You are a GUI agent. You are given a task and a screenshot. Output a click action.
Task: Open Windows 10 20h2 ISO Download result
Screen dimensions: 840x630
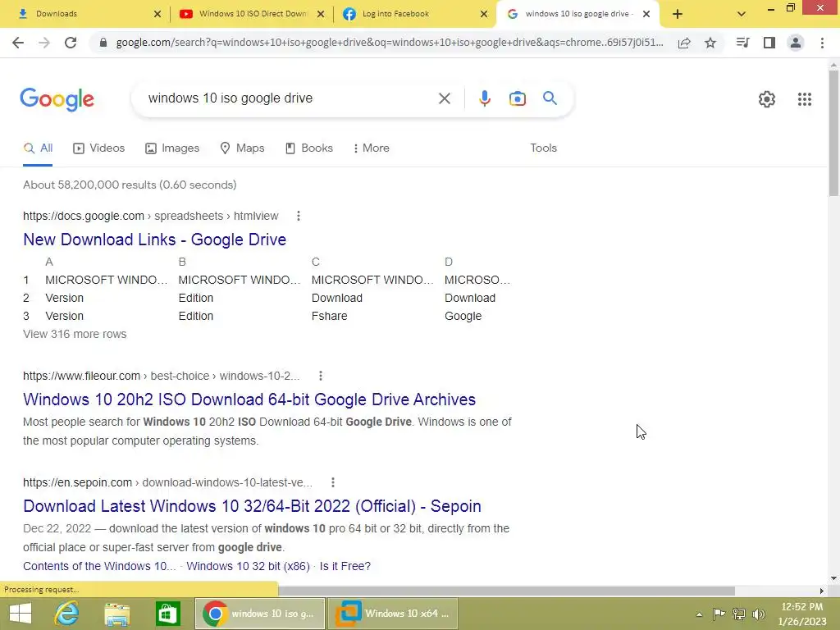pos(249,399)
